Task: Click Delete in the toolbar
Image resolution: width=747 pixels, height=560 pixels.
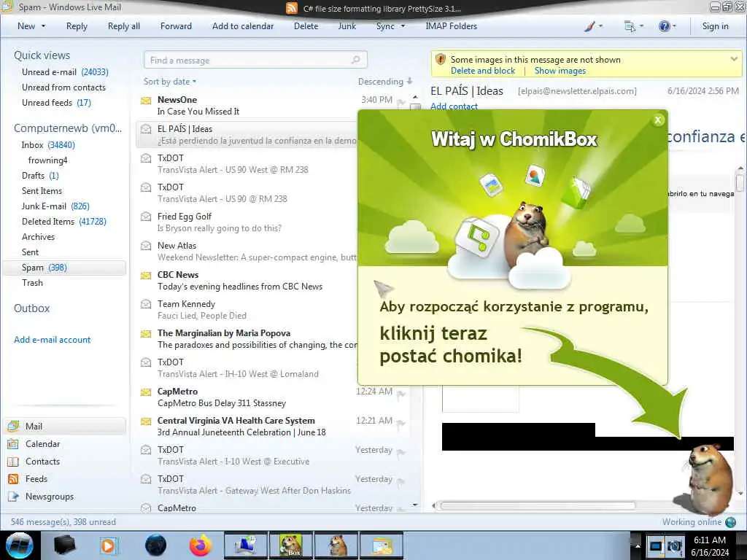Action: click(306, 26)
